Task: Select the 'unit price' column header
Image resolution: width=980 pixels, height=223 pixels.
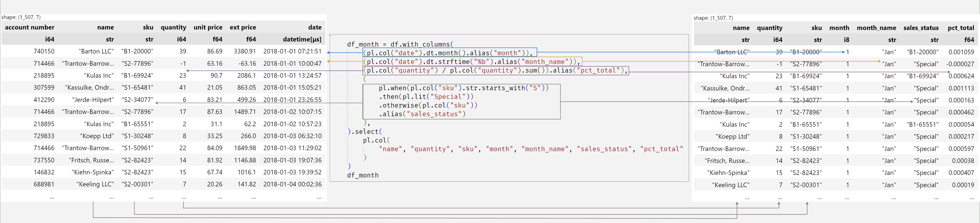Action: click(x=208, y=27)
